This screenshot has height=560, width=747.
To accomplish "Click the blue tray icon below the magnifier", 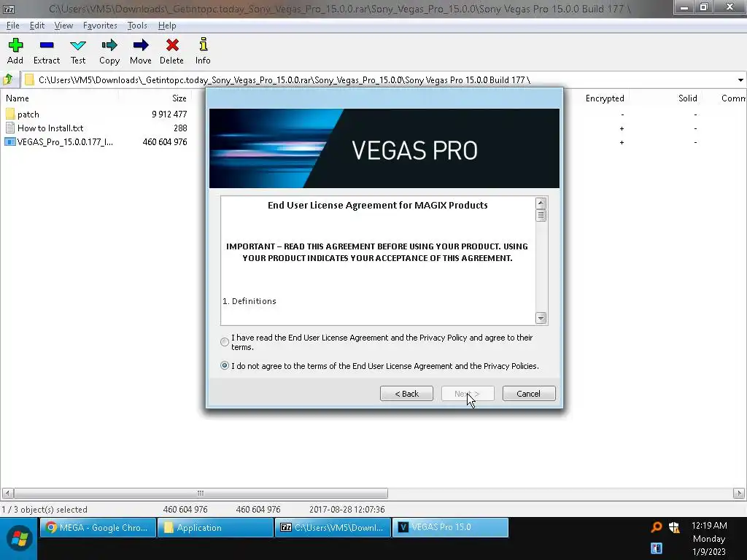I will click(657, 548).
